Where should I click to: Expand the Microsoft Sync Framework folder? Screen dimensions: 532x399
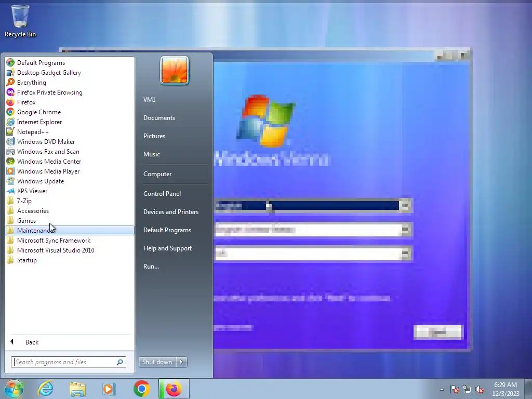(x=70, y=240)
